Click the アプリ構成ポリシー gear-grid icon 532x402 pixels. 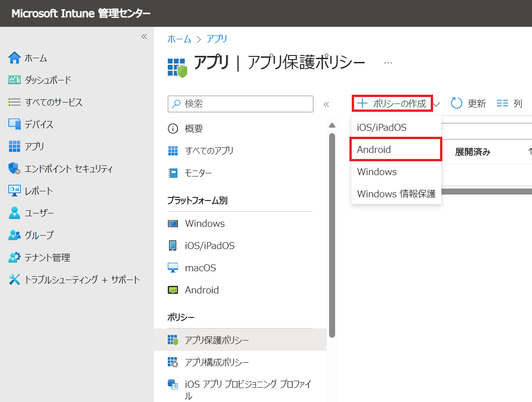173,362
